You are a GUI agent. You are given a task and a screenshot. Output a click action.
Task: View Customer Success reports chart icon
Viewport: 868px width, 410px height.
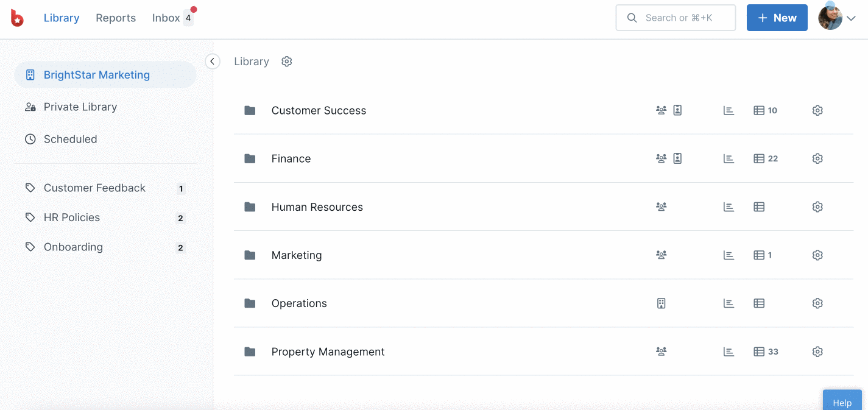729,110
